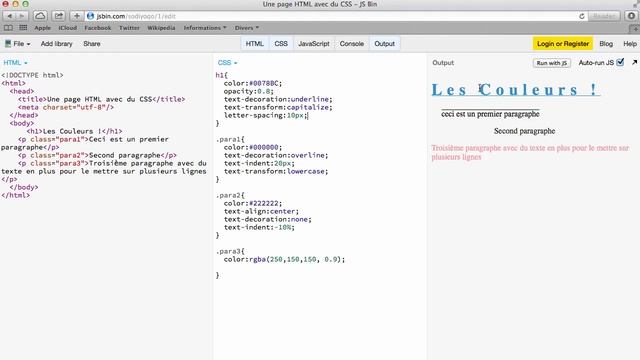
Task: Click the 'text-transform:capitalize;' line
Action: click(x=278, y=107)
